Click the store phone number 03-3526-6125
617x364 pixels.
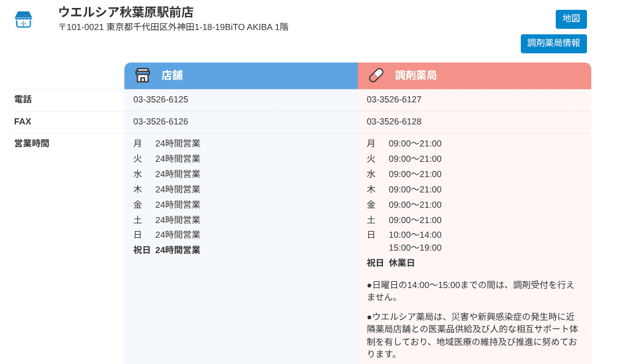(x=161, y=99)
